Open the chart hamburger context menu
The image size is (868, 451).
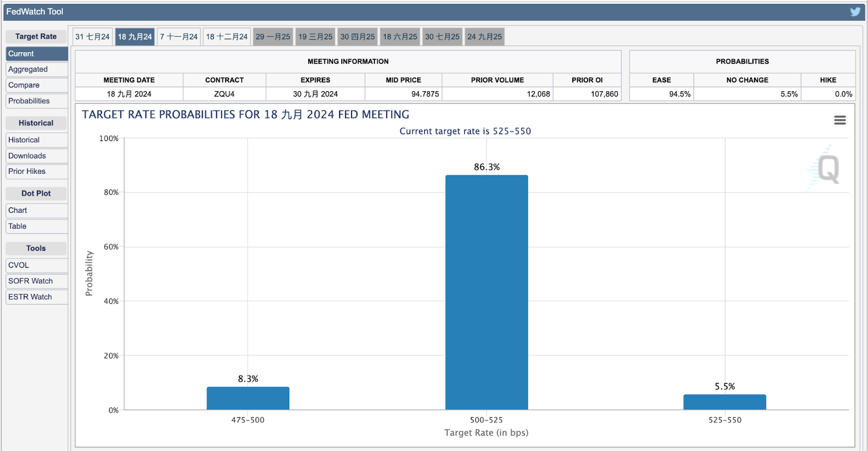click(x=840, y=120)
